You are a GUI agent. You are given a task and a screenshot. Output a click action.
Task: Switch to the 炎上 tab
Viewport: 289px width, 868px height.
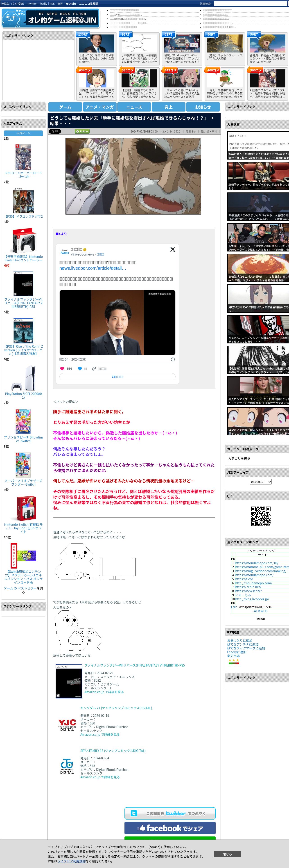pos(169,107)
